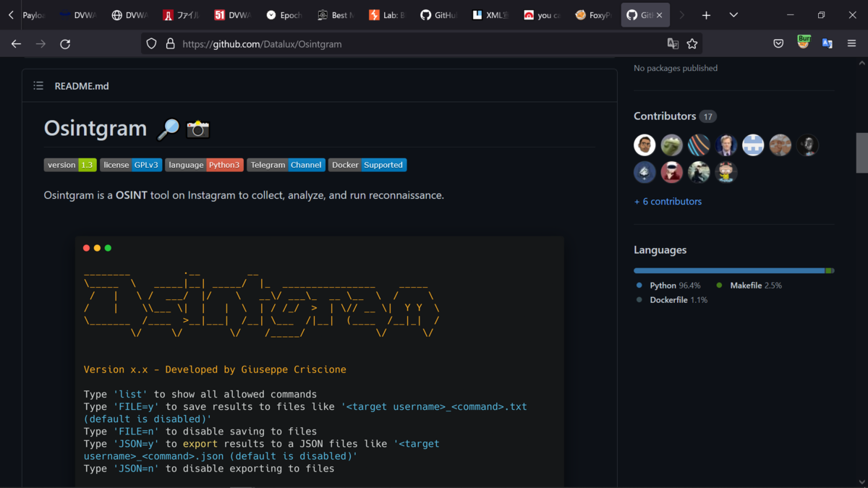Click the license GPLv3 badge
Screen dimensions: 868x488
[x=131, y=165]
